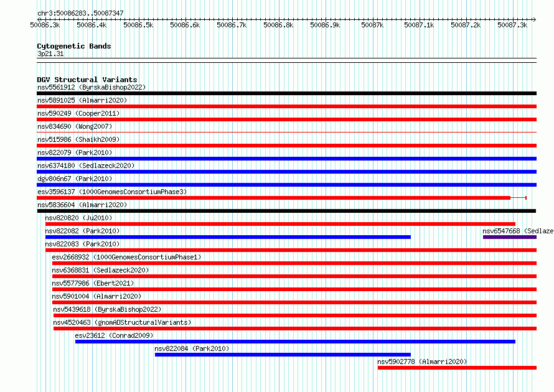Click the dgv806n67 (Park2010) blue bar

(286, 185)
